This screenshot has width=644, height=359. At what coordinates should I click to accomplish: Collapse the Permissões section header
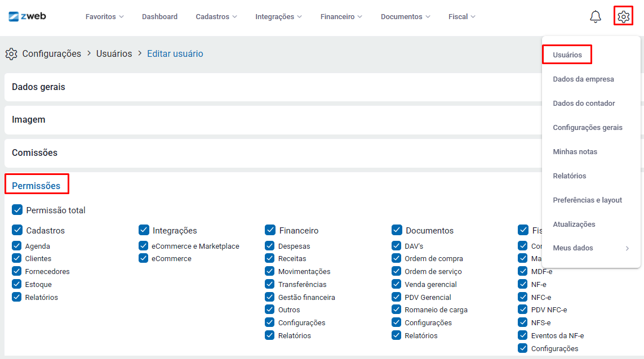(x=36, y=186)
